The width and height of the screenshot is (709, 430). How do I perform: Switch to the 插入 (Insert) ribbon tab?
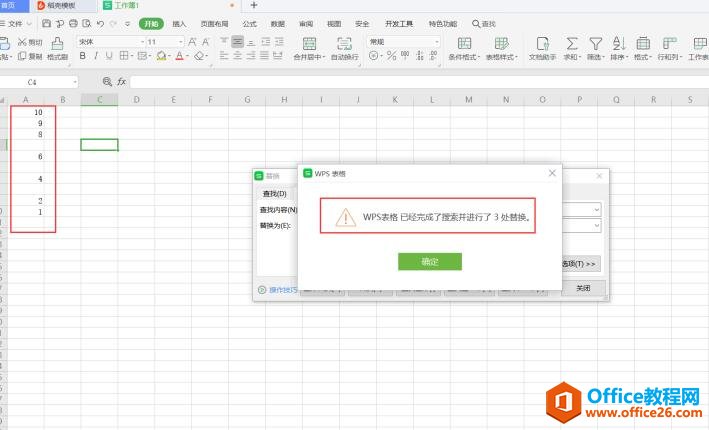[179, 24]
